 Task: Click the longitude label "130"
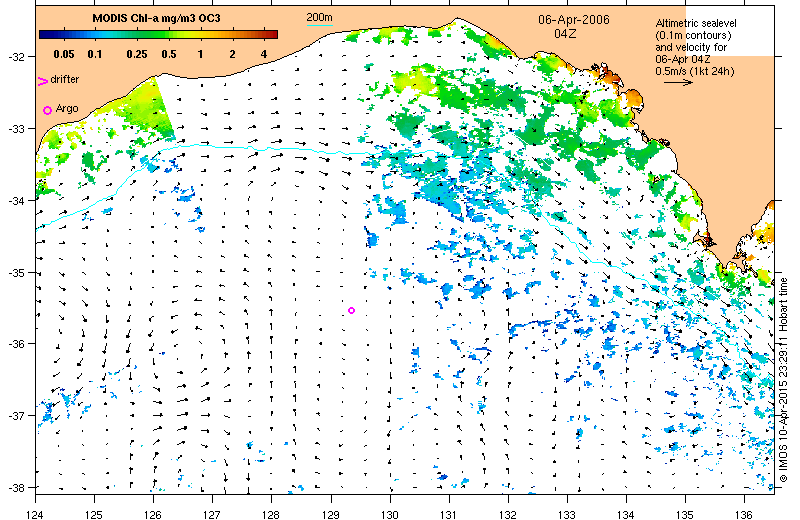pos(390,515)
